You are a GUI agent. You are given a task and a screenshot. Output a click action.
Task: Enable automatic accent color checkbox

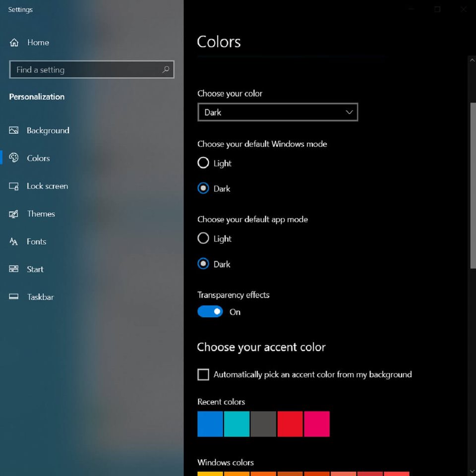click(x=203, y=375)
